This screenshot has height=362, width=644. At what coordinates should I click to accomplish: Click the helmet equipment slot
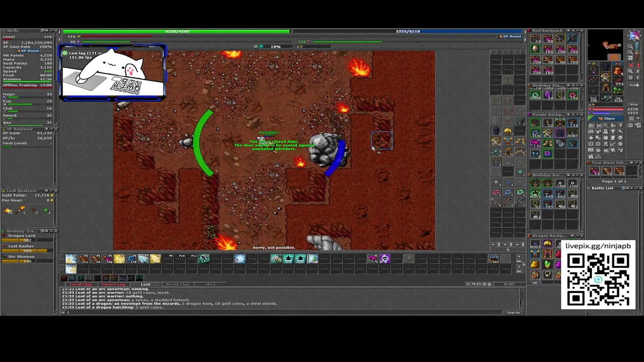coord(606,66)
